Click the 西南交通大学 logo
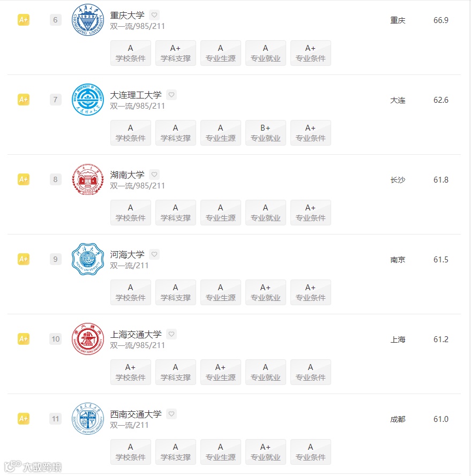 click(88, 419)
